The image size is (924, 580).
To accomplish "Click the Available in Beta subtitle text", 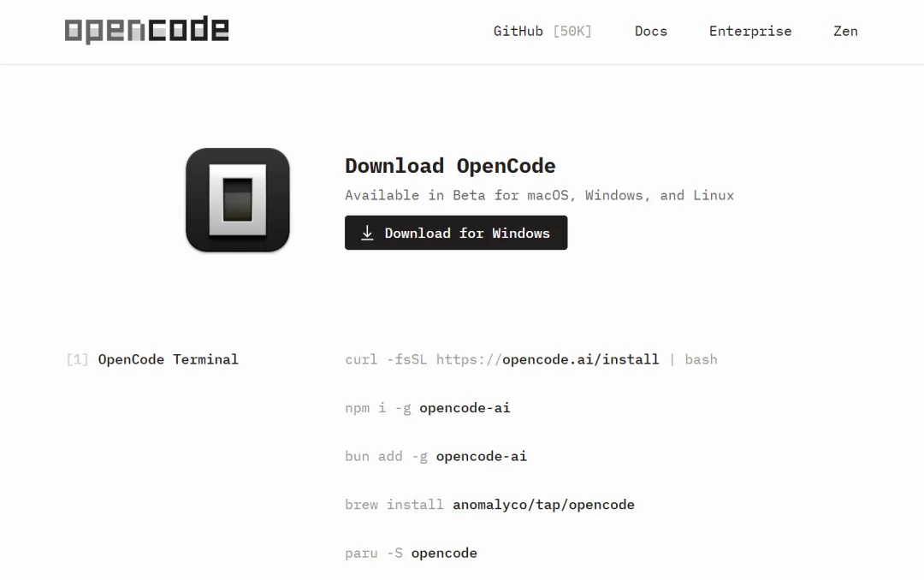I will (x=539, y=195).
